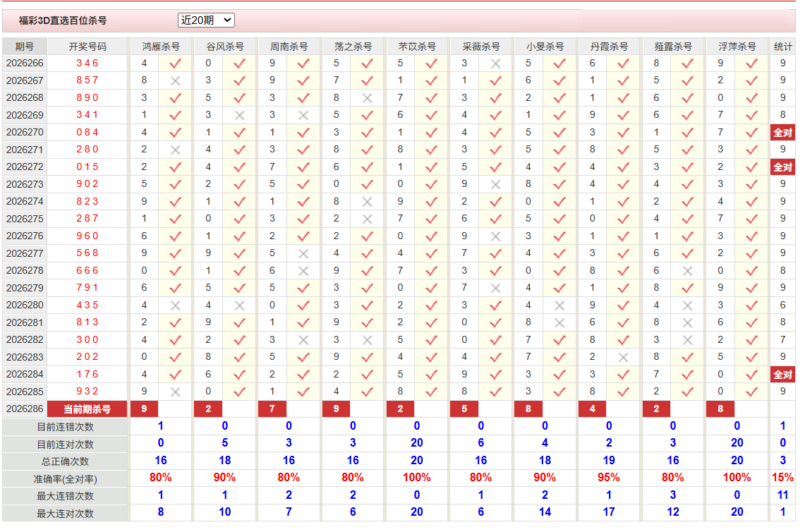Viewport: 805px width, 532px height.
Task: Click winning number 9 3 2
Action: point(87,392)
